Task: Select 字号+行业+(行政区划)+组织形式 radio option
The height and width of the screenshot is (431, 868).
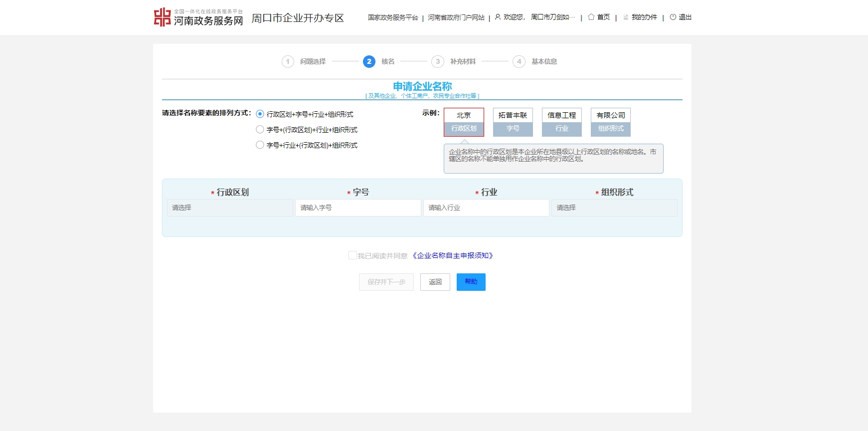Action: [x=260, y=145]
